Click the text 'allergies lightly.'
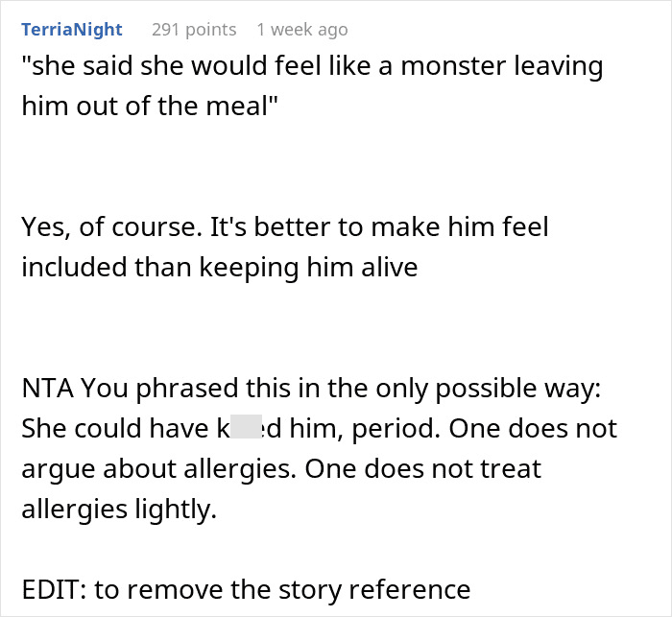 (119, 510)
